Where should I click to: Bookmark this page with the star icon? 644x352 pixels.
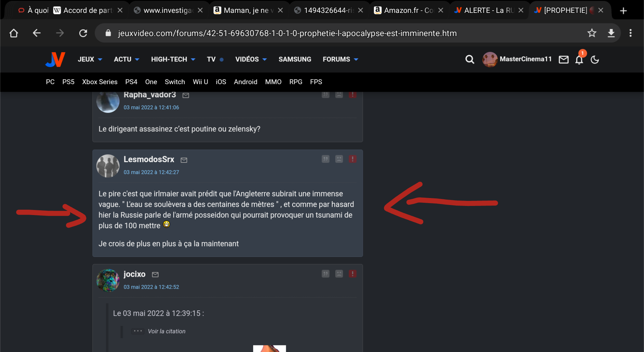coord(592,33)
